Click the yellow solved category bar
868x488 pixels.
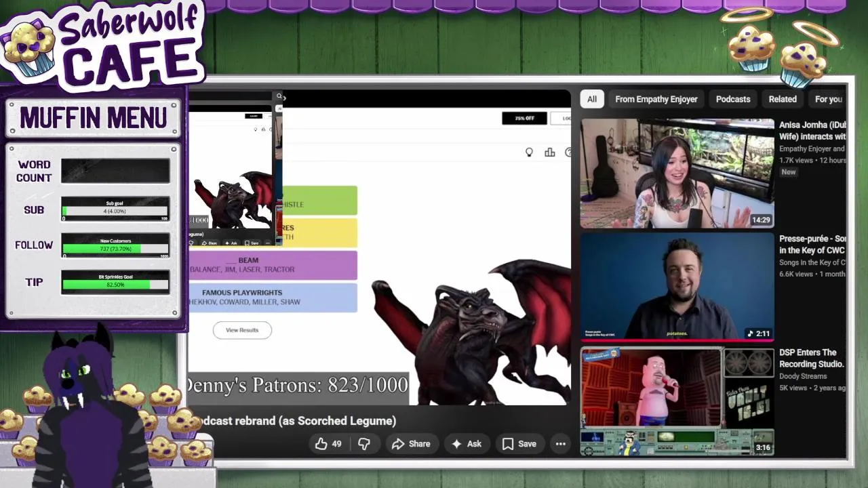coord(319,232)
